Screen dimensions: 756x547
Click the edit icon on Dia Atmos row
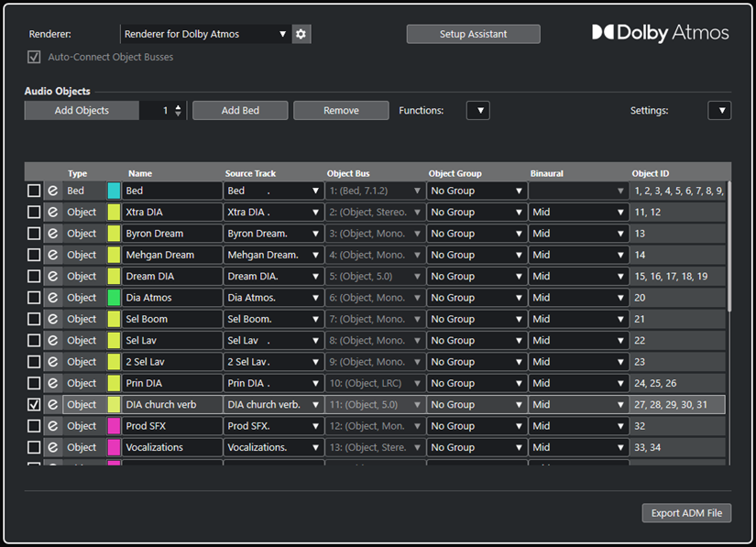[52, 298]
